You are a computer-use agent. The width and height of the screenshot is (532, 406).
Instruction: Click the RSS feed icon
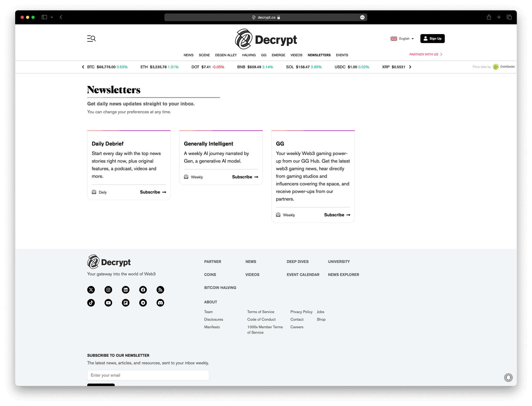click(x=160, y=290)
